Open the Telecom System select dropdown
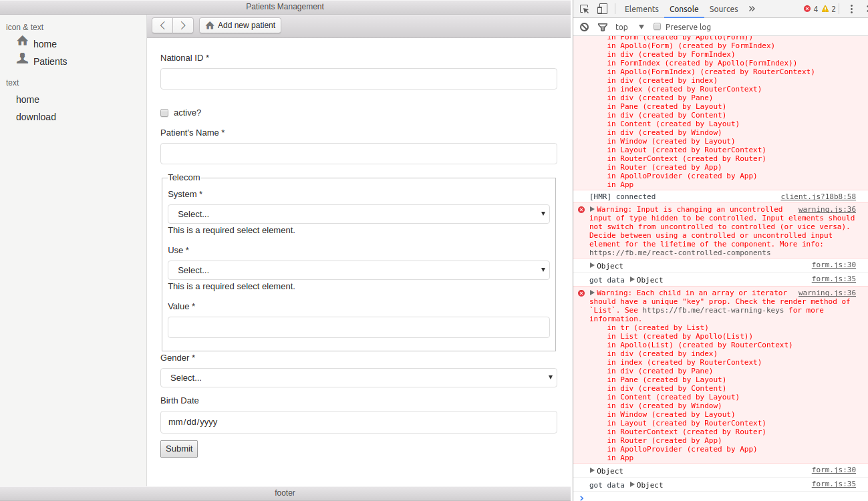868x501 pixels. pos(359,214)
